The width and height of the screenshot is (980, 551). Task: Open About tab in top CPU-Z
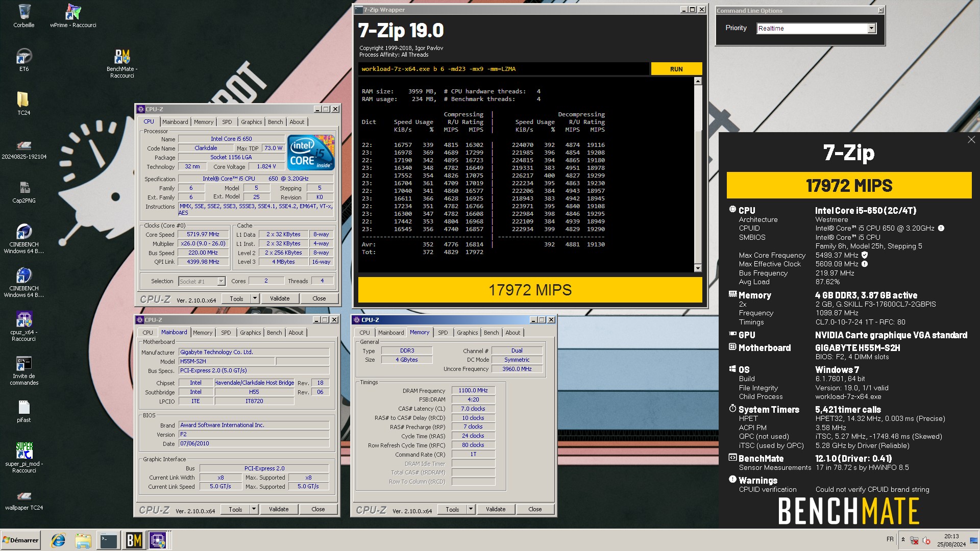297,122
